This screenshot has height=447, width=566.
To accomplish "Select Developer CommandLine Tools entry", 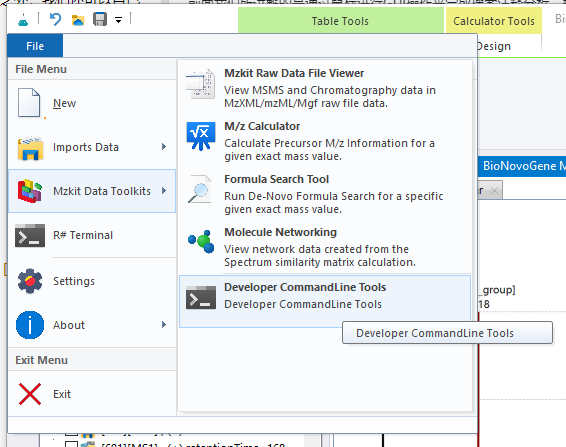I will (x=325, y=301).
